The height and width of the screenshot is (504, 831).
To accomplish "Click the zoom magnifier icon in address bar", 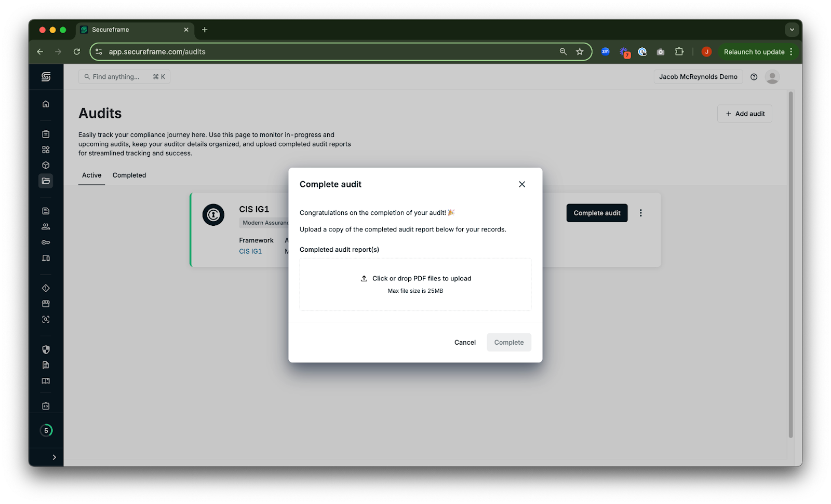I will tap(563, 51).
